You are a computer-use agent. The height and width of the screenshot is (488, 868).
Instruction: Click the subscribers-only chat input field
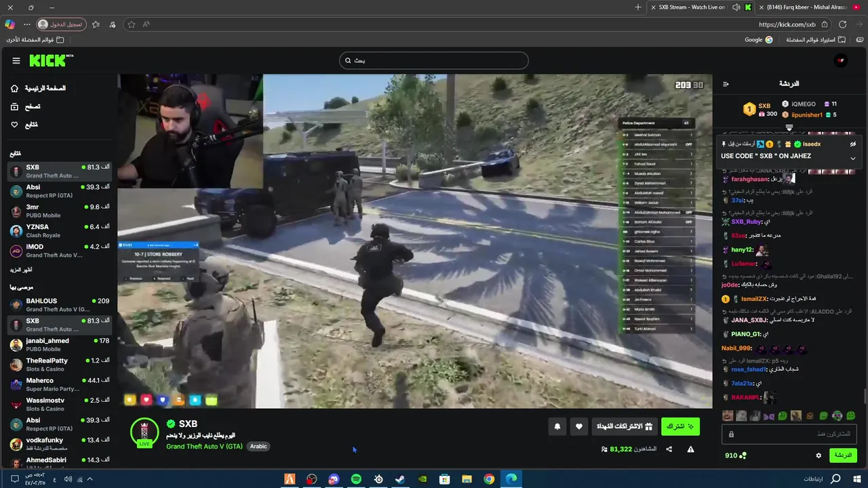pyautogui.click(x=789, y=434)
